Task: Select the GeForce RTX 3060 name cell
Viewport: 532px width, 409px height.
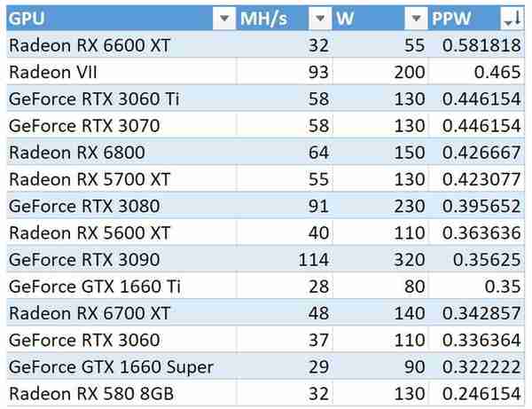Action: (x=121, y=340)
